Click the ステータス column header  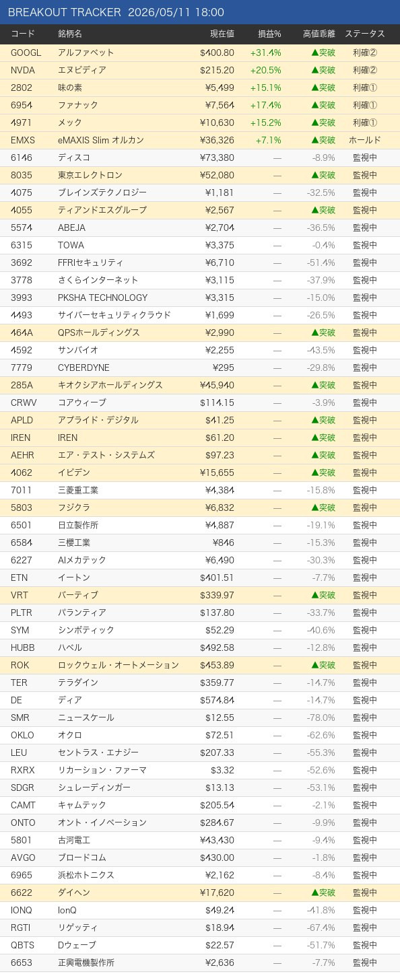pyautogui.click(x=365, y=34)
